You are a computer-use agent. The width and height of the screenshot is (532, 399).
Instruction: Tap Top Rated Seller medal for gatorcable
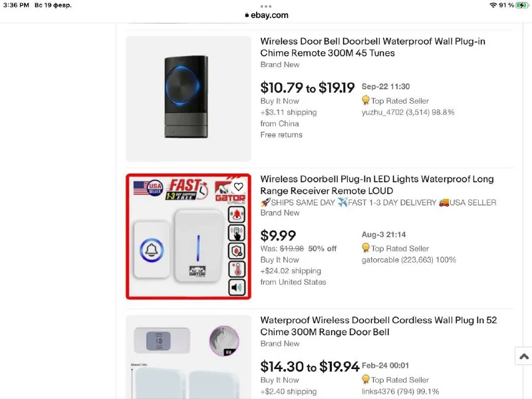(366, 248)
